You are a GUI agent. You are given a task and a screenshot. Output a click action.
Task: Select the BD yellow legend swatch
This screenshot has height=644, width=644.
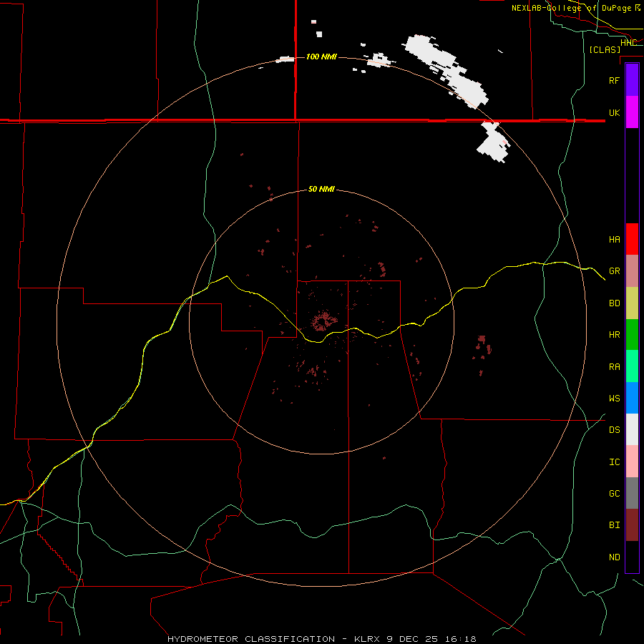point(632,303)
